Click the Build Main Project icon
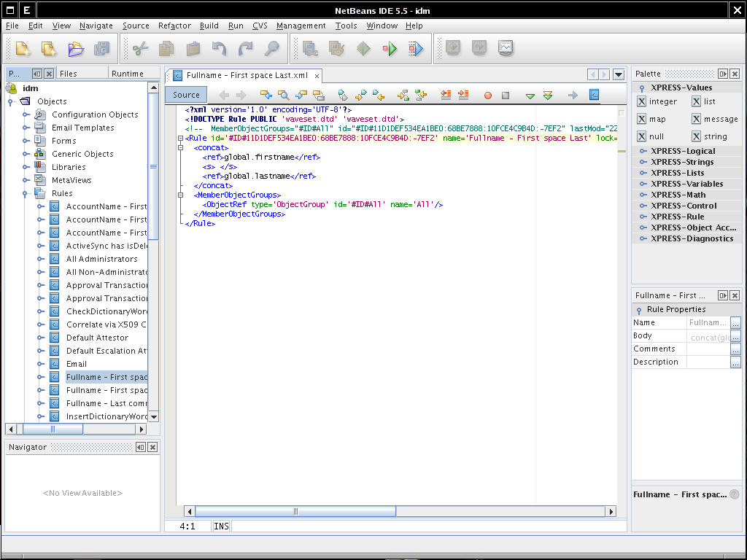Viewport: 747px width, 560px height. tap(310, 48)
